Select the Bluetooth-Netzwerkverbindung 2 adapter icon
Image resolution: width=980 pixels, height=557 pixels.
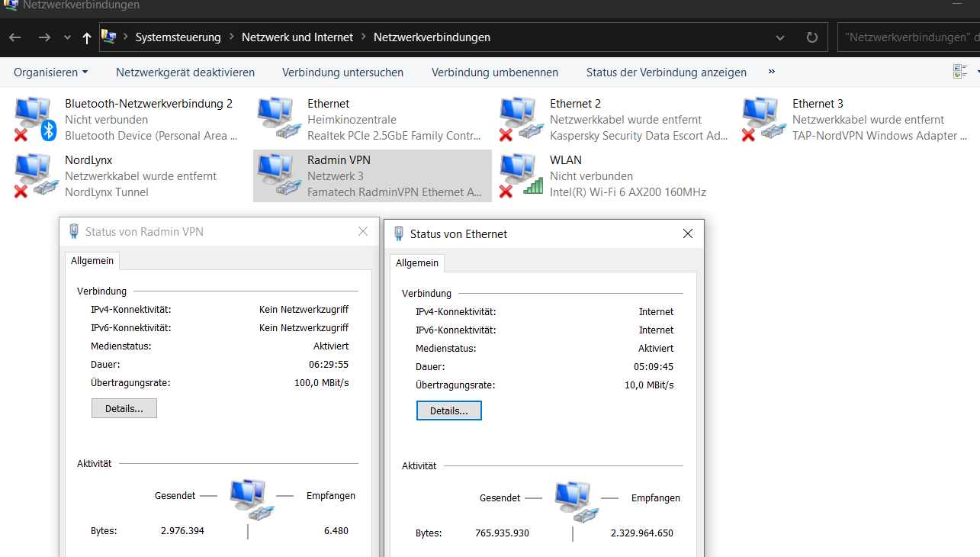click(x=37, y=120)
